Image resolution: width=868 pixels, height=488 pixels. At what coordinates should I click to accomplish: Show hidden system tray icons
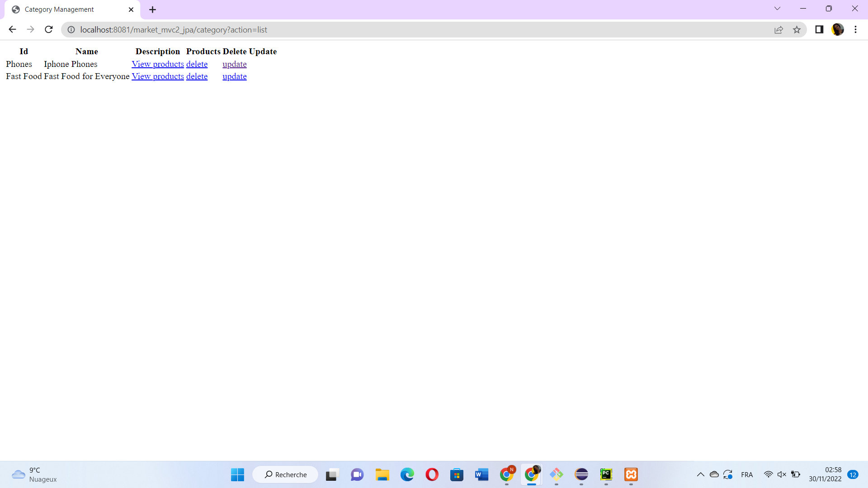(700, 474)
